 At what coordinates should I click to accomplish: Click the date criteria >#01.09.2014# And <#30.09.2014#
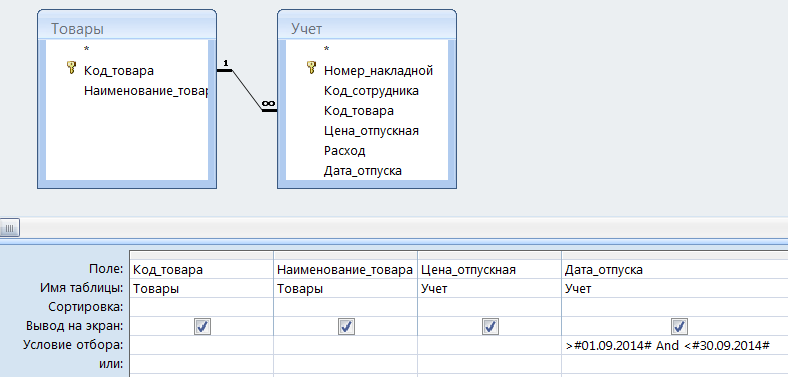[x=667, y=345]
